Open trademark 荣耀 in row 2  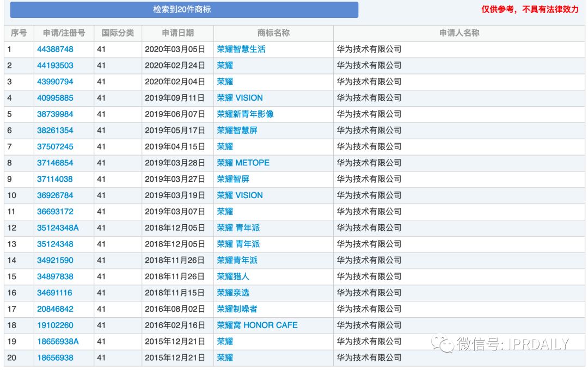225,65
